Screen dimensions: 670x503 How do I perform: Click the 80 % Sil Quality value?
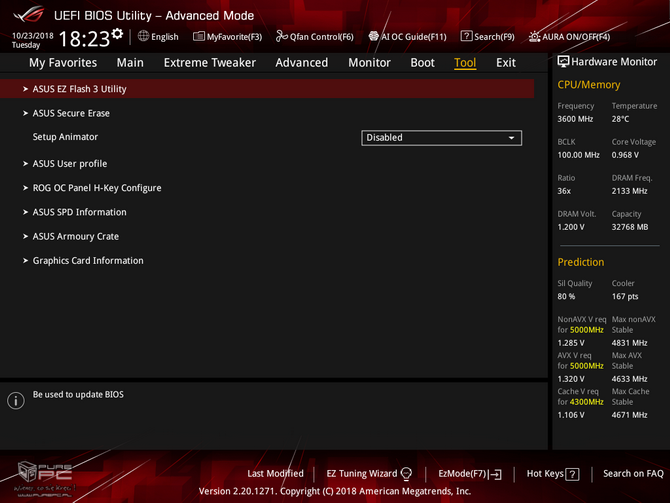coord(566,297)
